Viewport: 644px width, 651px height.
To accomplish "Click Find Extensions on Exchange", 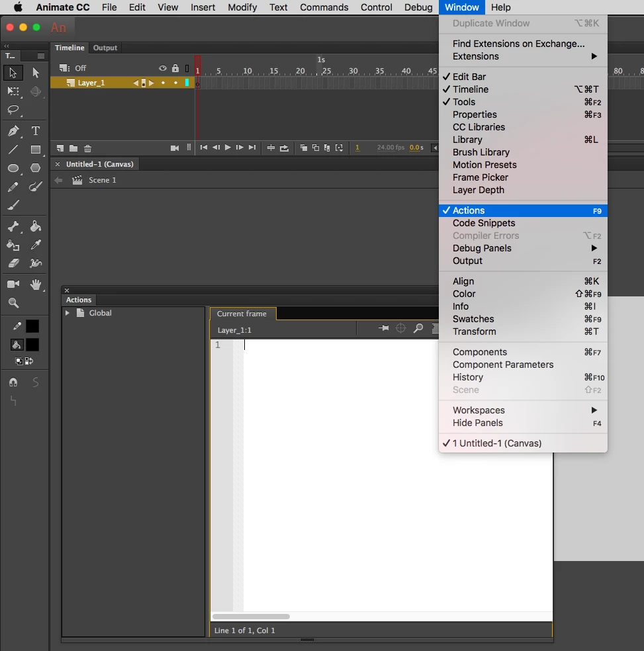I will 523,44.
